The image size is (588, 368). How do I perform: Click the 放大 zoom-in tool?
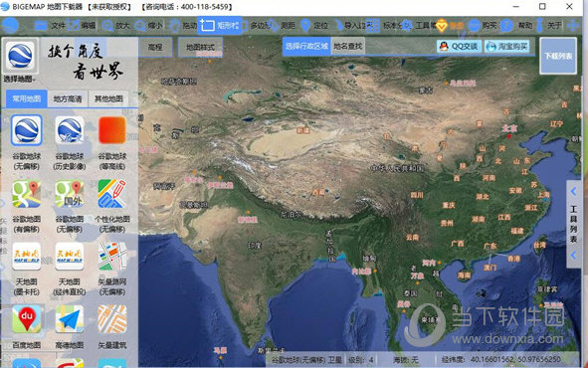click(115, 26)
